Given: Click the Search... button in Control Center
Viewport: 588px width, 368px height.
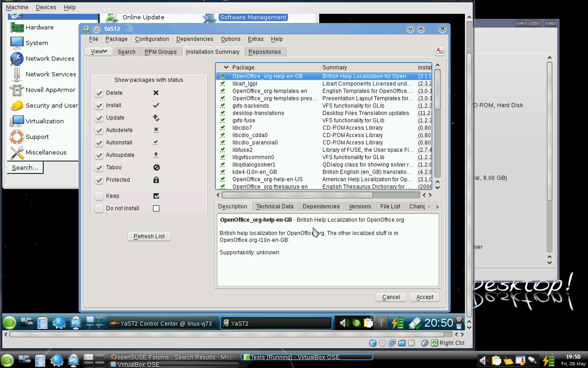Looking at the screenshot, I should [25, 168].
